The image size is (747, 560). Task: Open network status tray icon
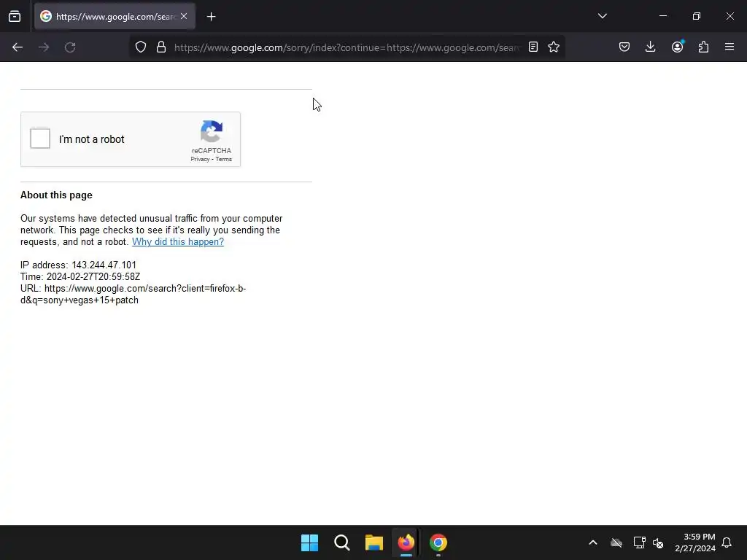click(x=639, y=542)
